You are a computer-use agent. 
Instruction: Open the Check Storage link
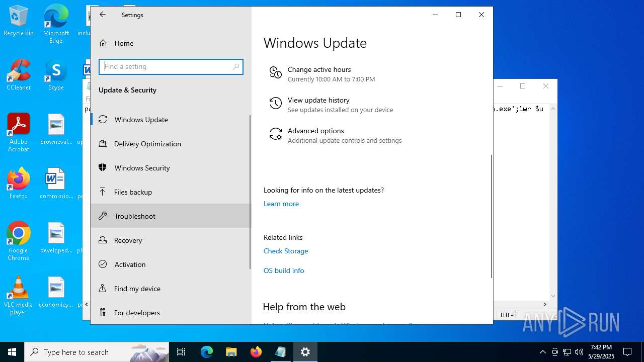point(286,251)
